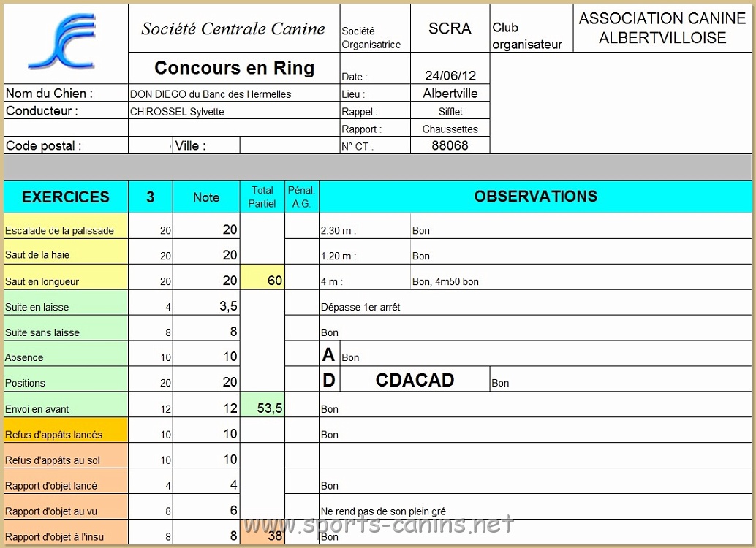Click the '1.20 m :' height cell
756x548 pixels.
365,251
